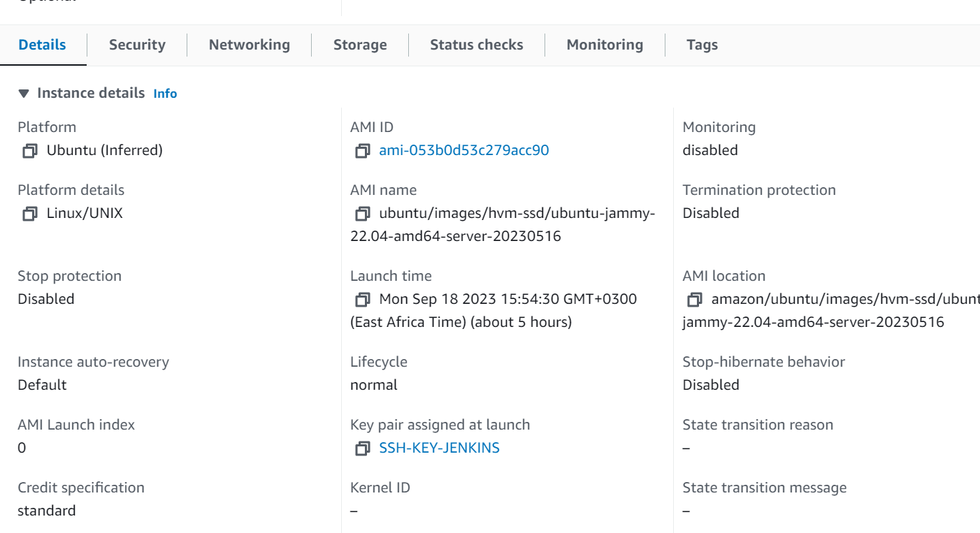The image size is (980, 533).
Task: Switch to the Networking tab
Action: point(250,45)
